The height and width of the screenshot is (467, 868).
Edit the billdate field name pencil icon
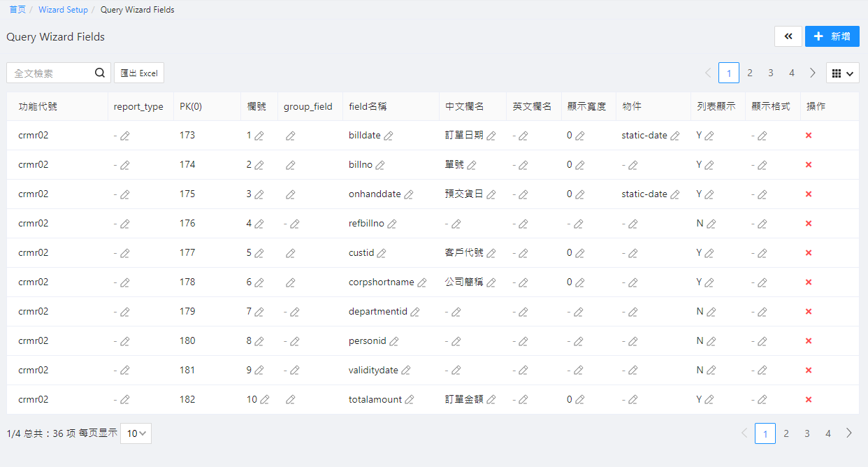pos(389,136)
